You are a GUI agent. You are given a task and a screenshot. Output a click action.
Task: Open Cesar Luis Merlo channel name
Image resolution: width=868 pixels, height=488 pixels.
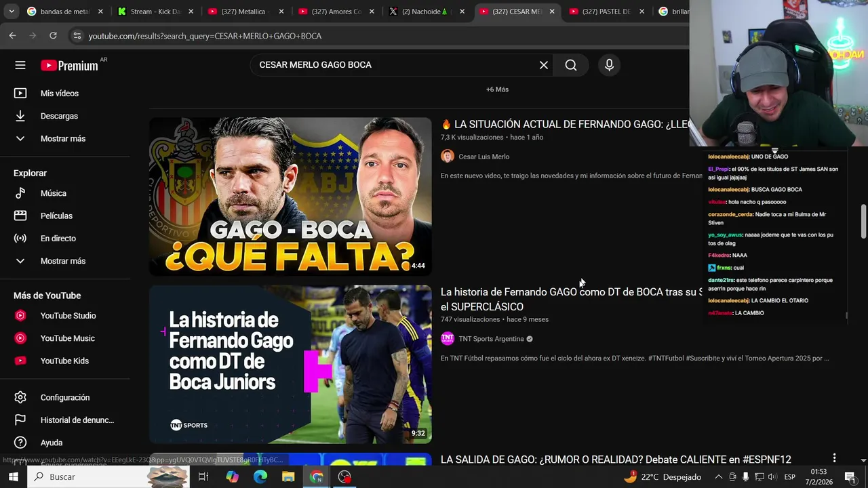click(484, 157)
